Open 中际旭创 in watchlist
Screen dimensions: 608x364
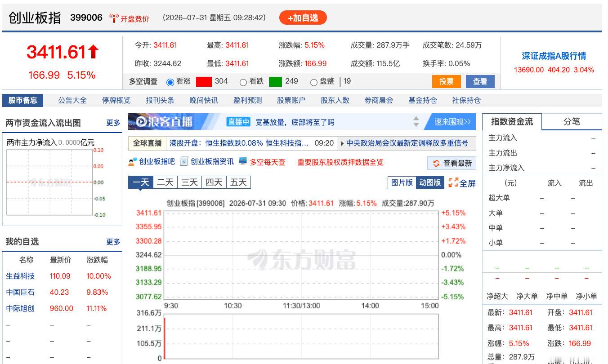click(20, 308)
